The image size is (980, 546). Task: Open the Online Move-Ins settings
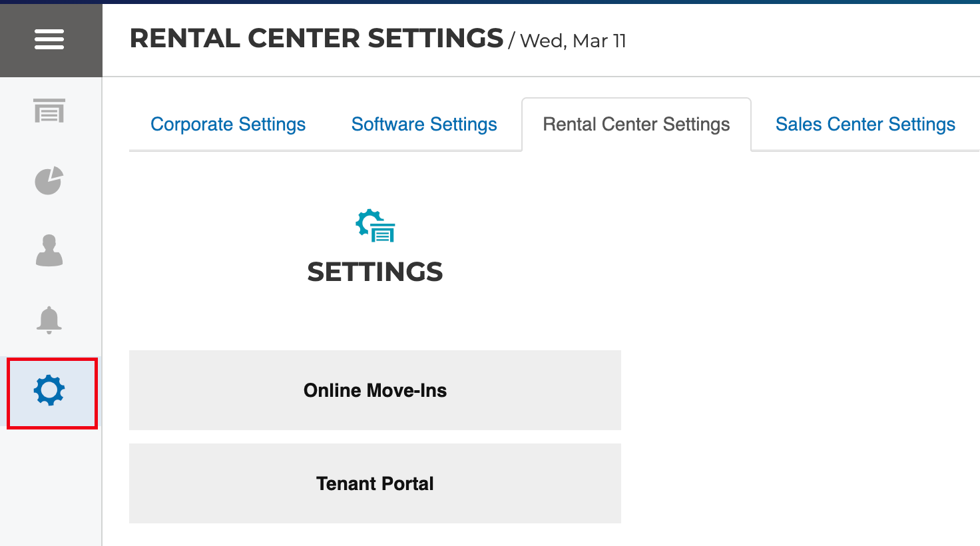click(375, 390)
